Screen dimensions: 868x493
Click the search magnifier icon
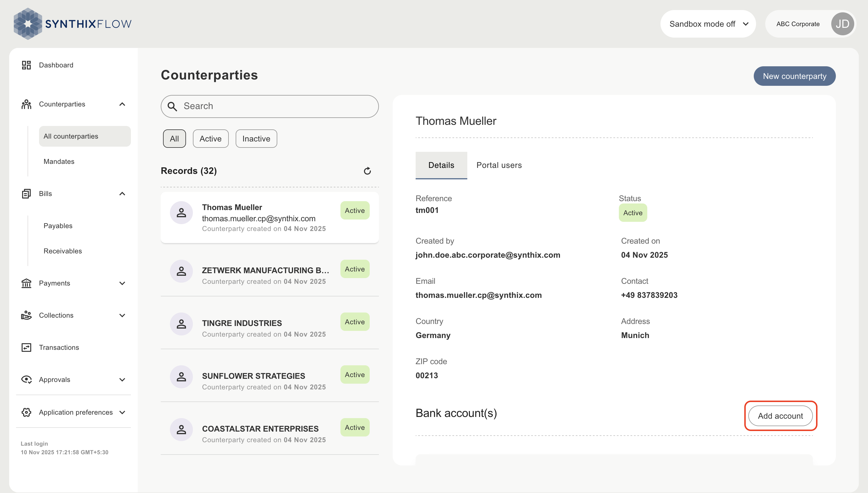click(x=173, y=106)
